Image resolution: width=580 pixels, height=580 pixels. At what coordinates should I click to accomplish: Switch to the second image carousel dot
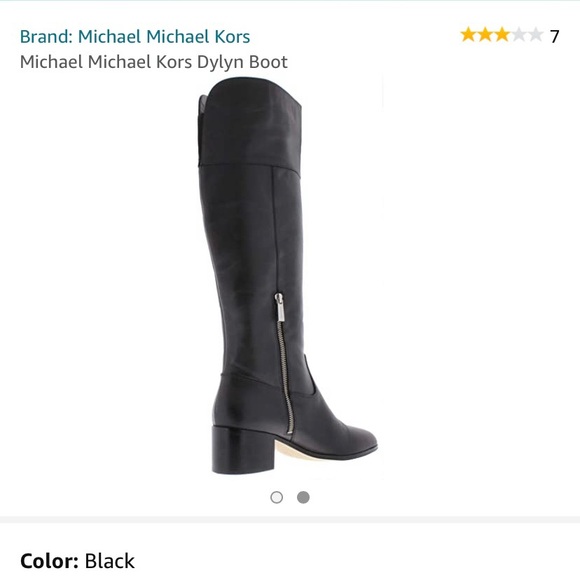303,497
